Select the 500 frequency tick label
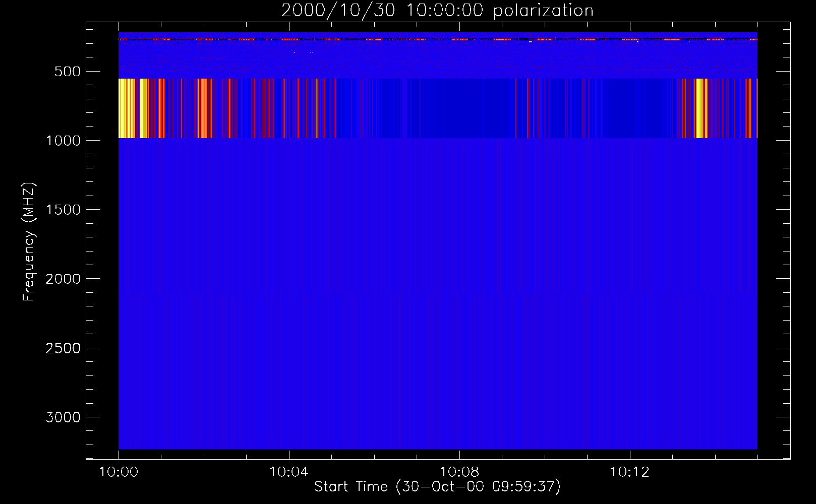Image resolution: width=816 pixels, height=504 pixels. 67,72
